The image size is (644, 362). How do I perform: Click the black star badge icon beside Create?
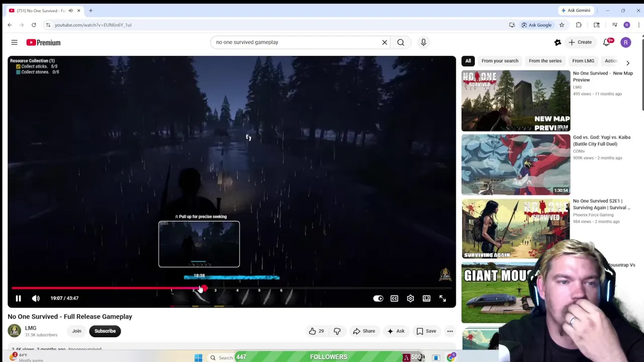pos(557,43)
